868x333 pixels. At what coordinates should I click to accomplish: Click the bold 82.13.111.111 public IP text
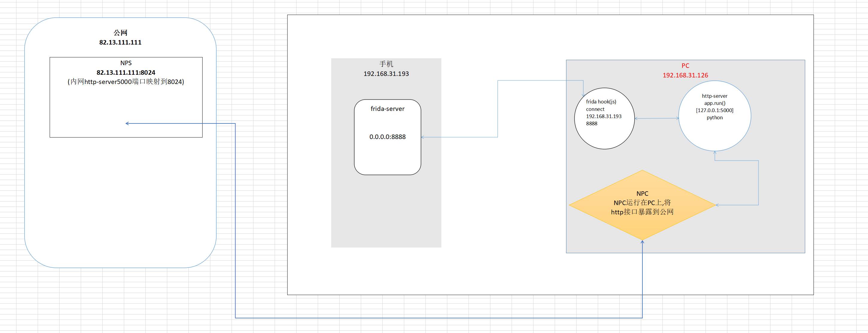click(x=120, y=42)
